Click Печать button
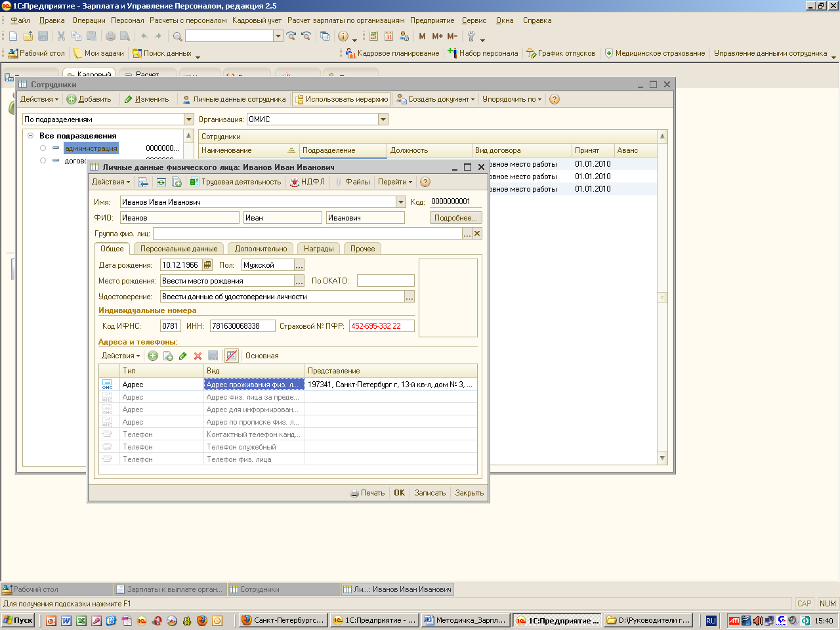 point(367,493)
